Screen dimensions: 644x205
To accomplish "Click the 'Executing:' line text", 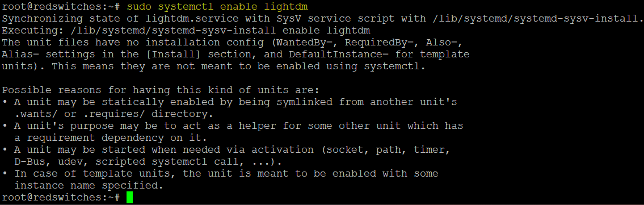I will pos(186,31).
